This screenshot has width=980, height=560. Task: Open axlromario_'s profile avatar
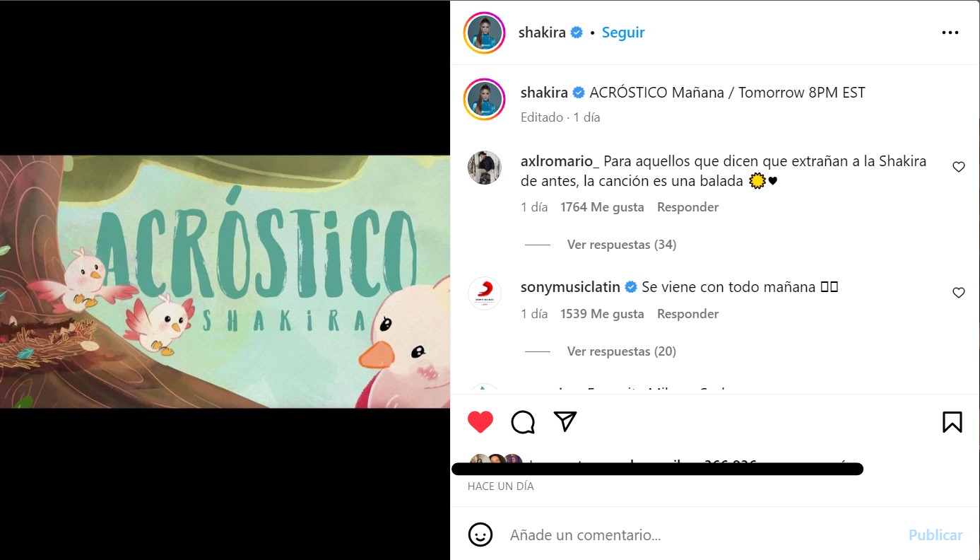485,168
